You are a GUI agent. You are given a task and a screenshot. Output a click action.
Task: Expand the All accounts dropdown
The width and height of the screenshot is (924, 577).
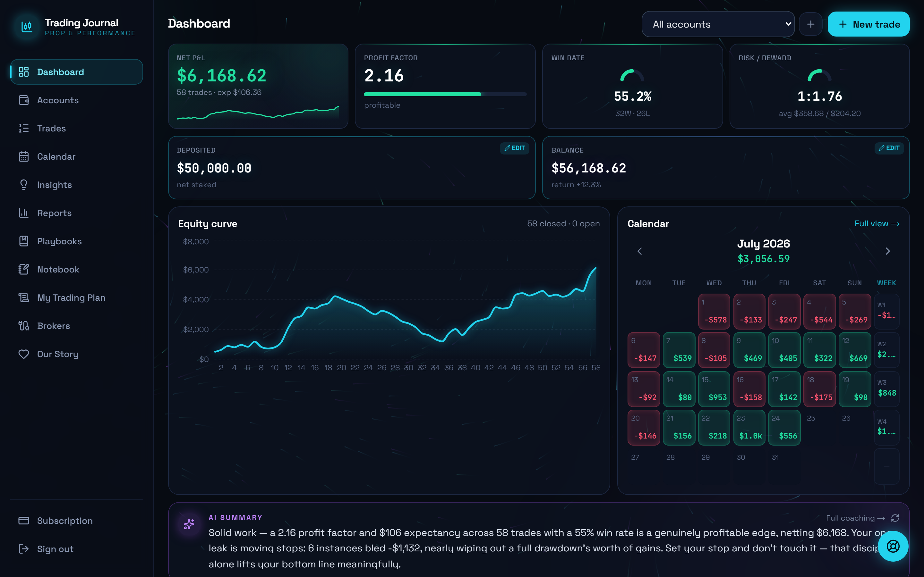[718, 24]
